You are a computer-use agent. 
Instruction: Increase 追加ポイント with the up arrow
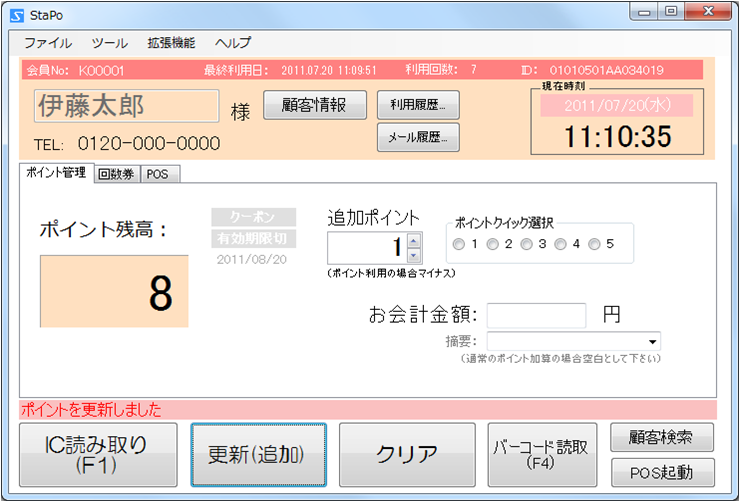tap(413, 242)
